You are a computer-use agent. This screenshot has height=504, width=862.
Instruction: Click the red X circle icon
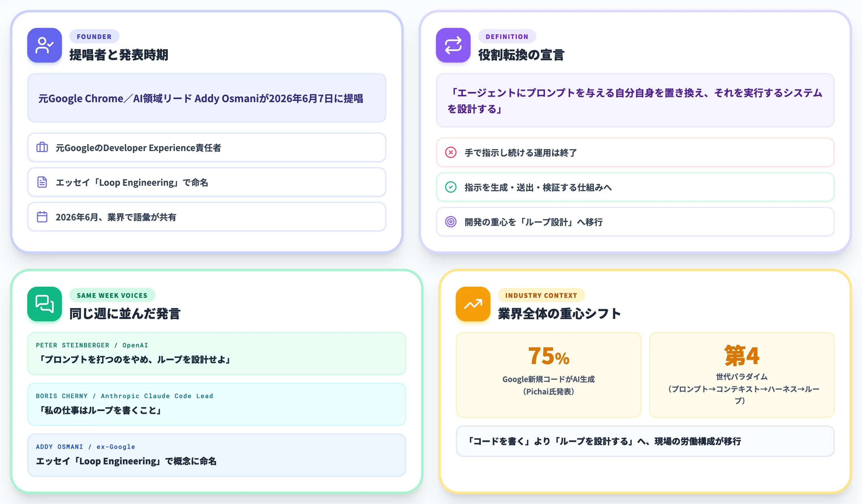tap(451, 152)
